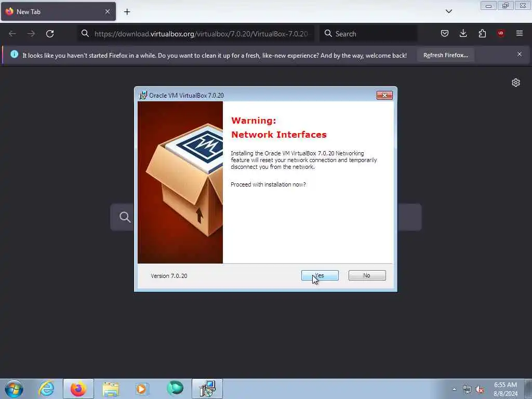Go back to previous page
This screenshot has height=399, width=532.
(12, 34)
